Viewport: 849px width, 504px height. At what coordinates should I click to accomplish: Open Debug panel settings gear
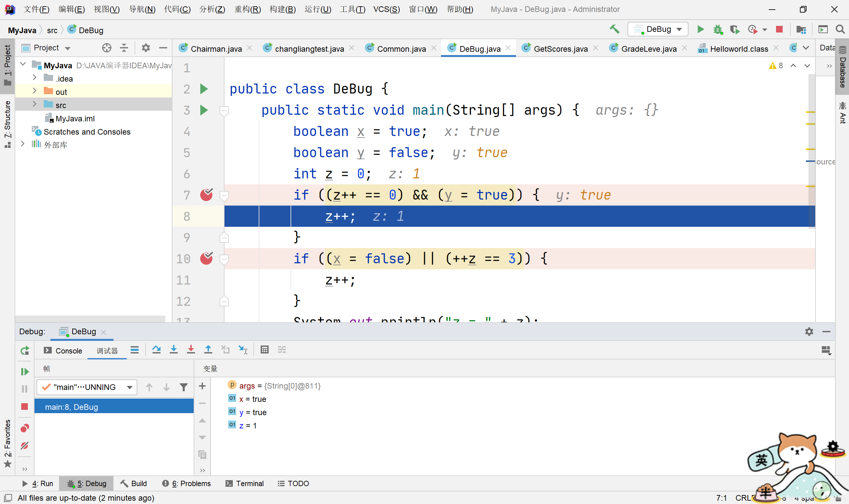809,332
